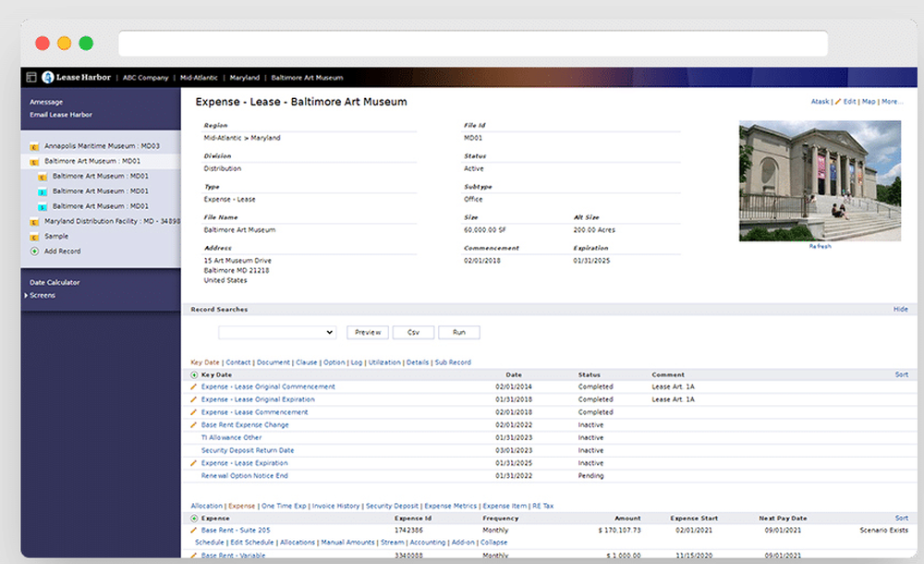Open the Schedule link under Base Rent
Viewport: 924px width, 564px height.
coord(210,542)
